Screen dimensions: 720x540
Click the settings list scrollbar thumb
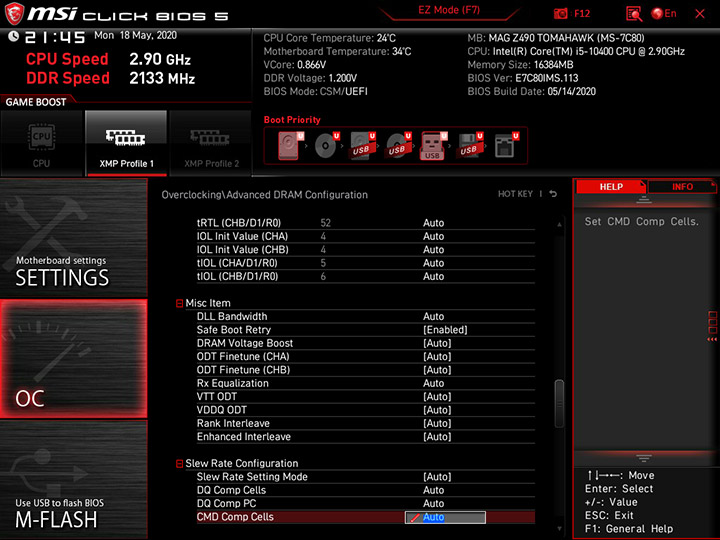[x=559, y=404]
